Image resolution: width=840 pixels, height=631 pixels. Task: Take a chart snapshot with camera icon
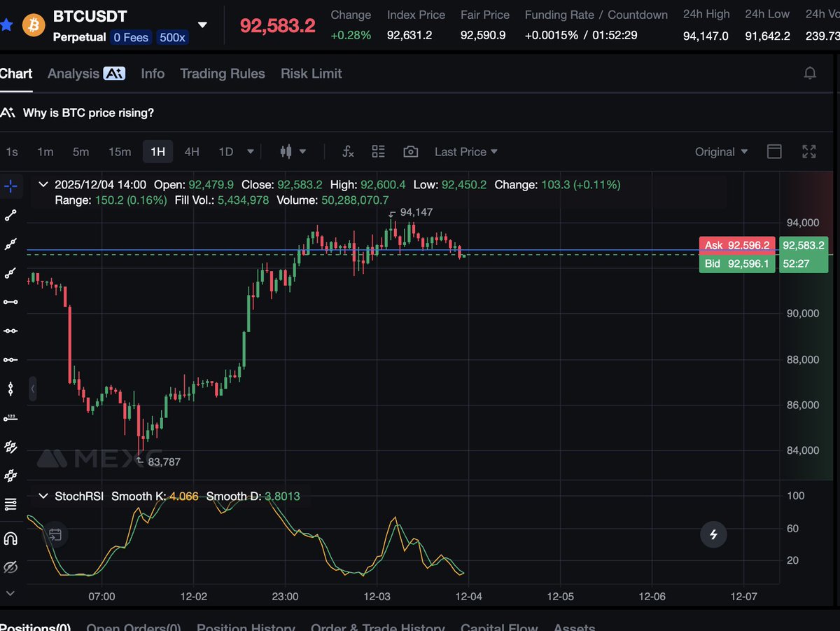411,151
